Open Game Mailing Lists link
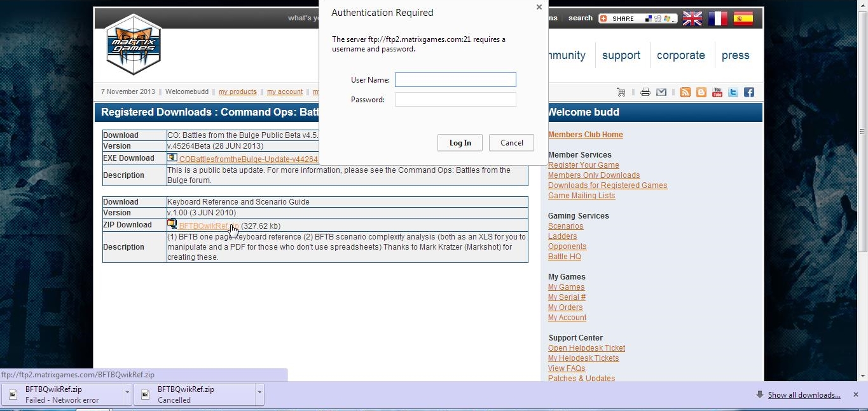The width and height of the screenshot is (868, 411). pyautogui.click(x=582, y=196)
